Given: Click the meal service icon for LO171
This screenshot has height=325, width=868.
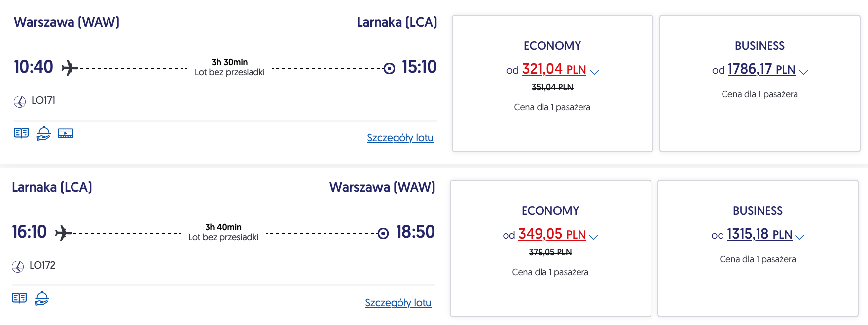Looking at the screenshot, I should [43, 133].
